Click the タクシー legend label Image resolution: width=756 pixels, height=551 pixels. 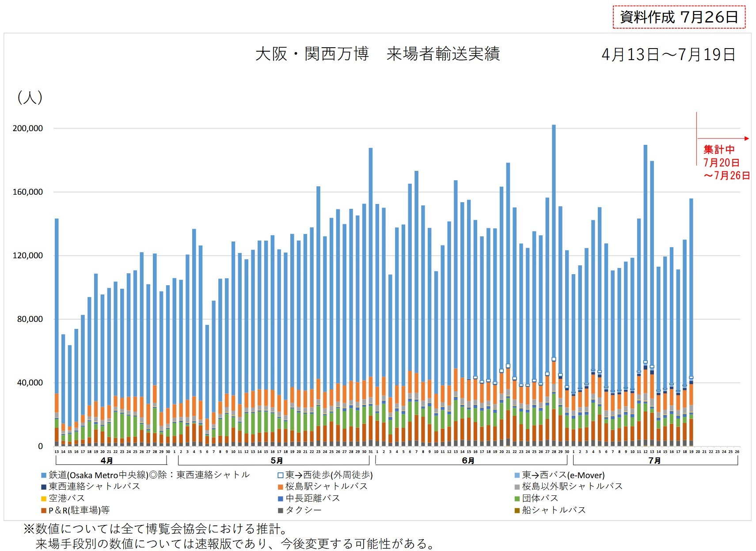[303, 510]
